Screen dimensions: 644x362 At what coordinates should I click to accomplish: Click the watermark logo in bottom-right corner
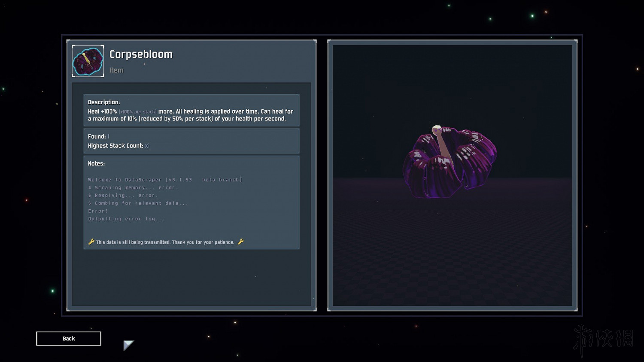tap(604, 339)
